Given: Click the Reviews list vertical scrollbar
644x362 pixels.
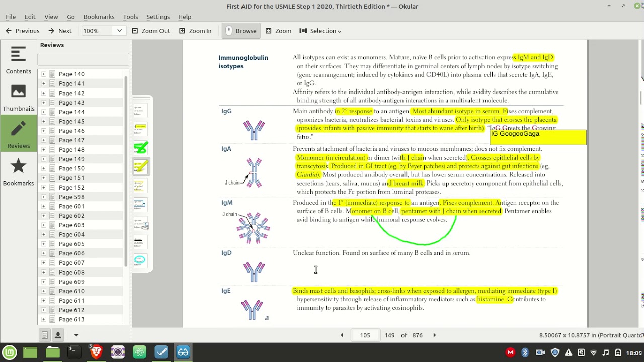Looking at the screenshot, I should click(x=126, y=171).
